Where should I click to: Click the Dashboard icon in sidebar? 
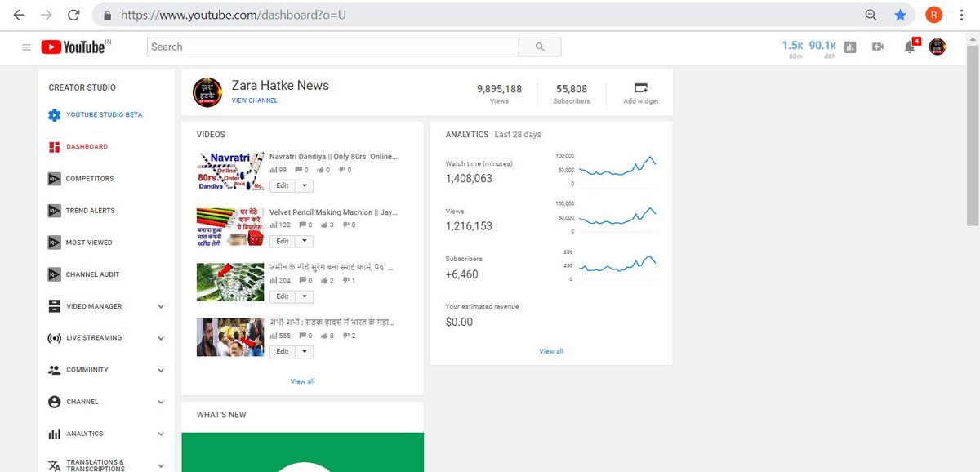click(55, 147)
